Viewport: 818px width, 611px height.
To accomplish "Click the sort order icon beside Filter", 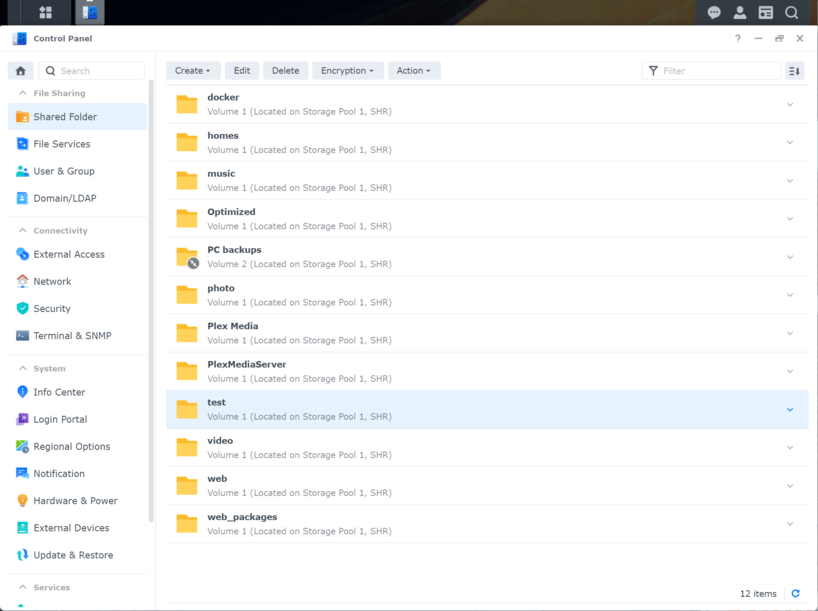I will (x=795, y=71).
